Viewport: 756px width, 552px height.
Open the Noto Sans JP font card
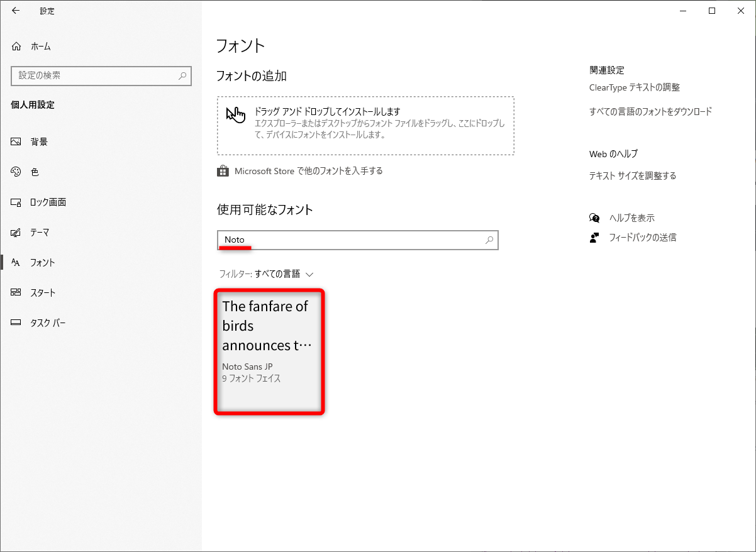tap(269, 352)
